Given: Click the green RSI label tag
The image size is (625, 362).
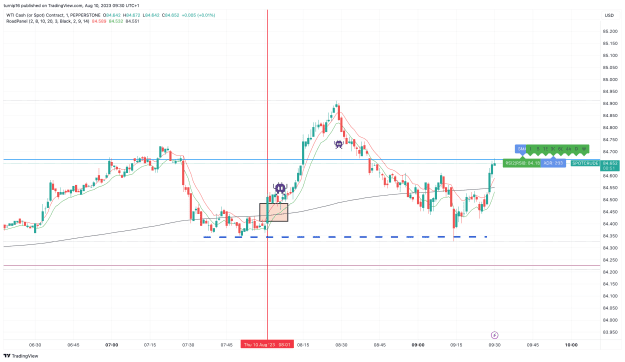Looking at the screenshot, I should pyautogui.click(x=522, y=163).
